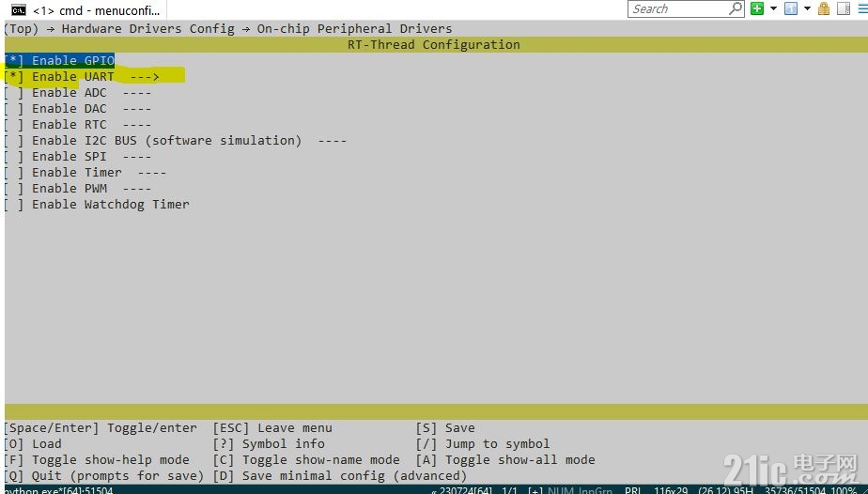Click Hardware Drivers Config in breadcrumb

147,29
